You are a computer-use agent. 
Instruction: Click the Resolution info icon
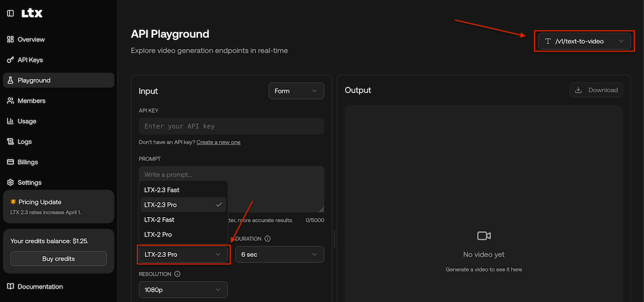(177, 274)
